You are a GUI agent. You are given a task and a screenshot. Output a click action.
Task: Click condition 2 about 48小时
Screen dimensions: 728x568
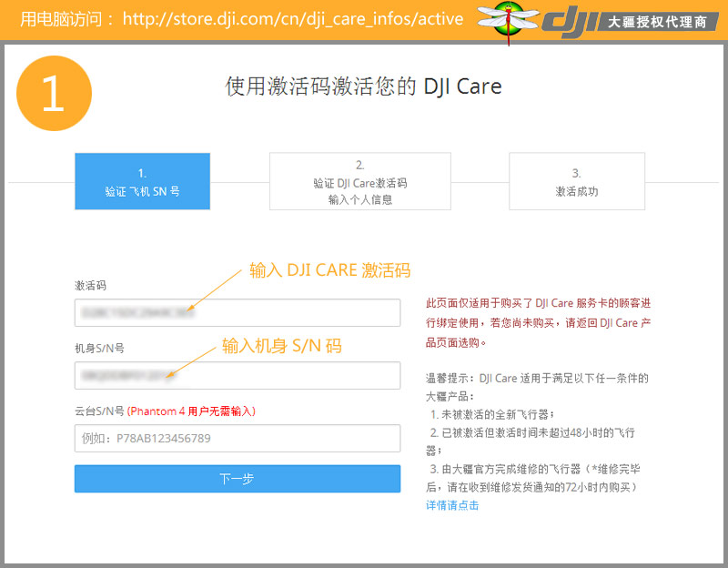tap(531, 441)
